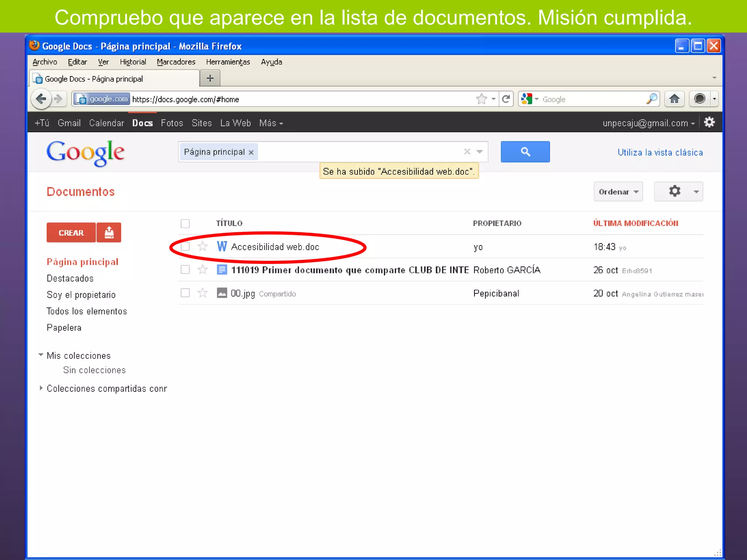This screenshot has height=560, width=747.
Task: Clear the Docs search box with the X
Action: coord(467,151)
